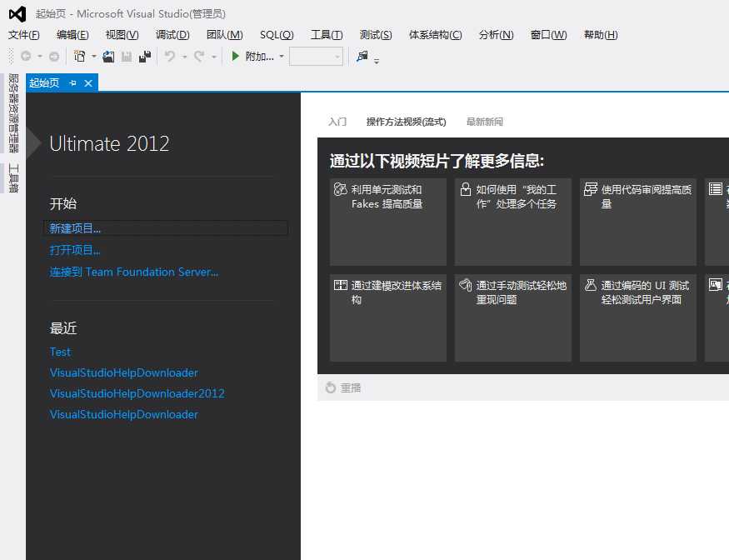The width and height of the screenshot is (729, 560).
Task: Open the 工具箱 side panel tab
Action: [x=13, y=178]
